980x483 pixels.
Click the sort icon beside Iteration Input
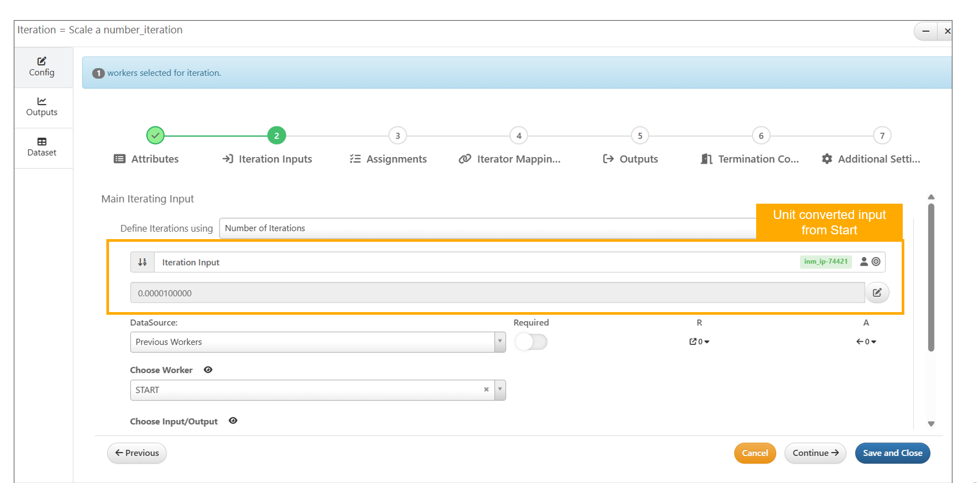(x=142, y=262)
